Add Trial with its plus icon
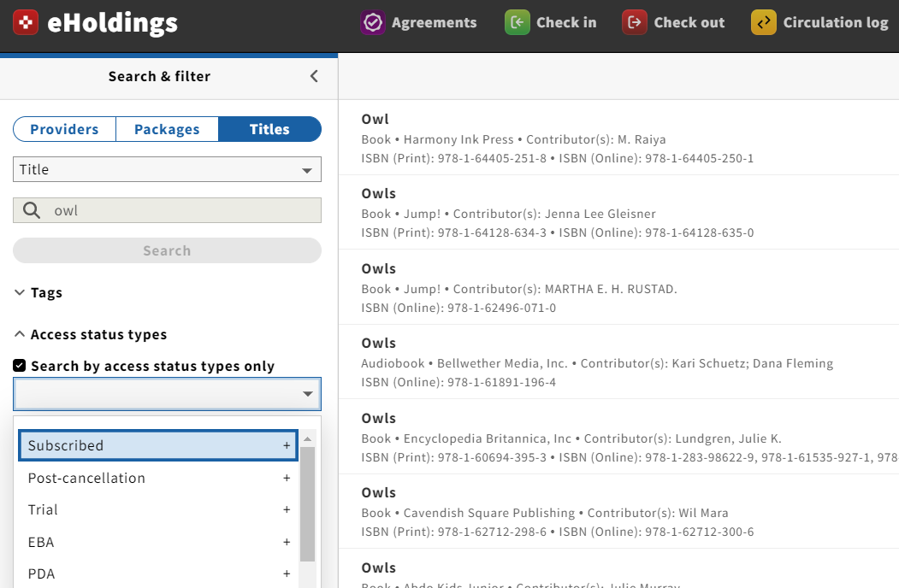 pyautogui.click(x=287, y=509)
